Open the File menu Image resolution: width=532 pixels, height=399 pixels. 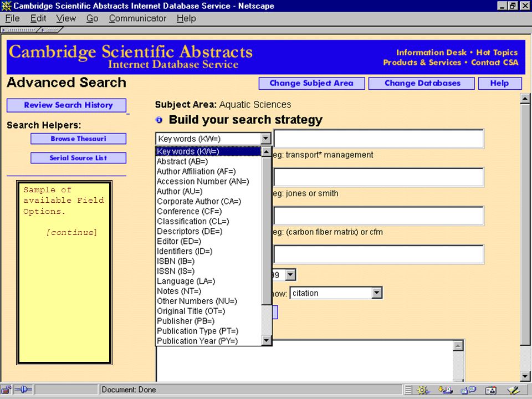pyautogui.click(x=13, y=18)
